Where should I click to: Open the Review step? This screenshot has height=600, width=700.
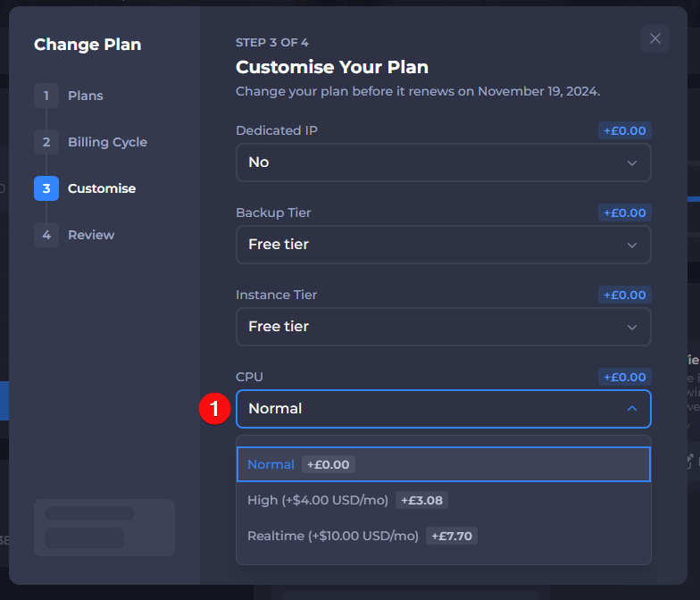(91, 235)
